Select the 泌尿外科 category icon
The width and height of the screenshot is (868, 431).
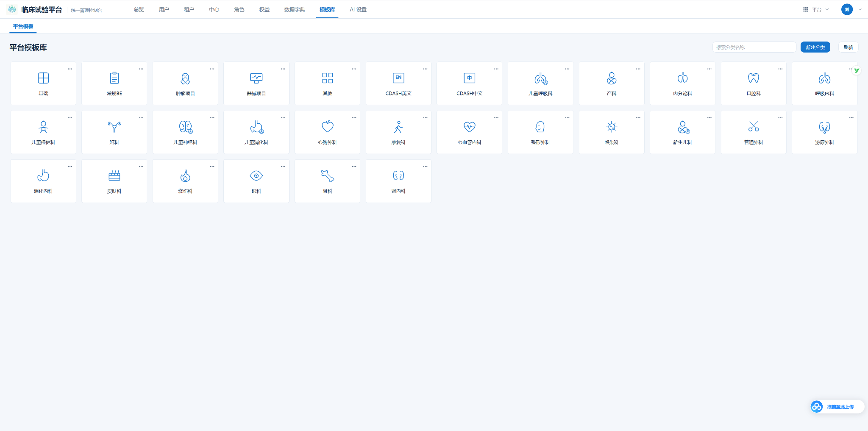[824, 127]
